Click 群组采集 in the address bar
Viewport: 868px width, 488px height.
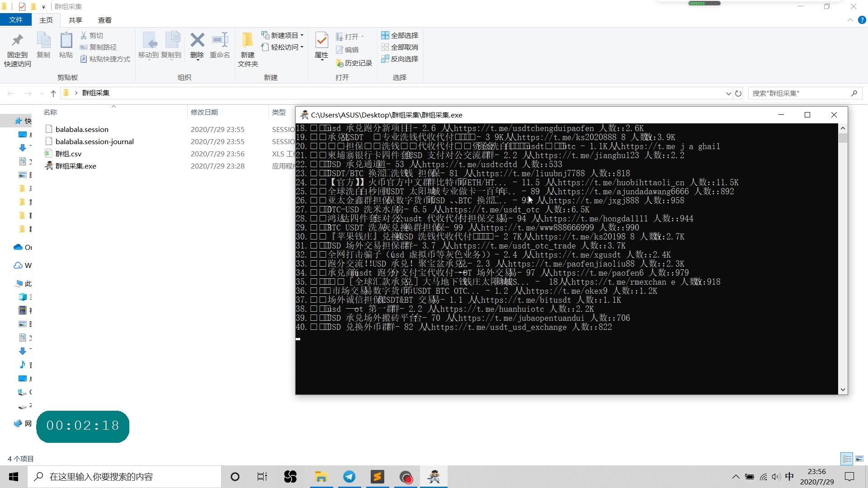coord(96,93)
